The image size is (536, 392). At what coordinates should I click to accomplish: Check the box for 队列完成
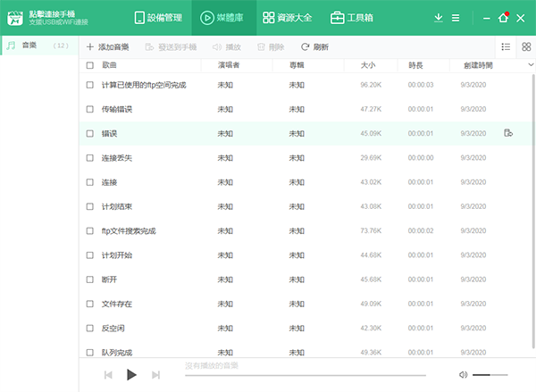pyautogui.click(x=90, y=353)
